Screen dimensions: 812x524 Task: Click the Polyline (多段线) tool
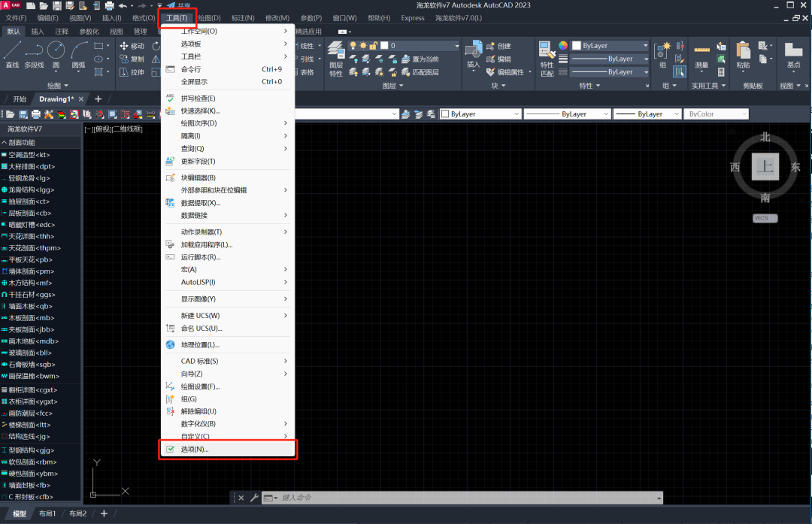(x=34, y=53)
